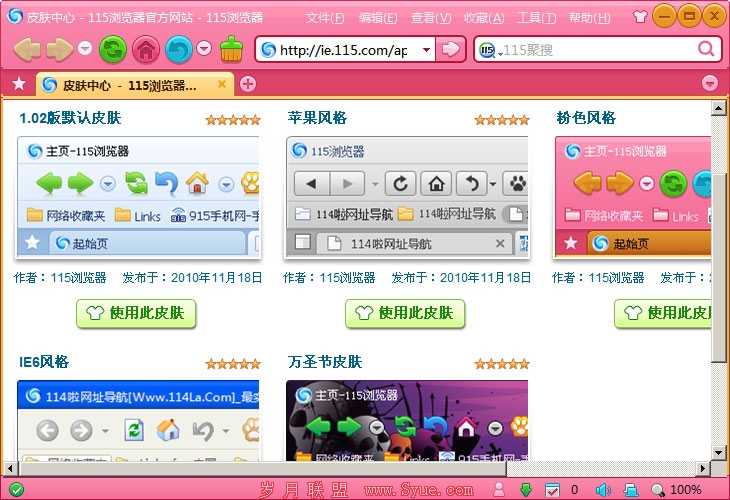Restore closed page with blue undo icon
This screenshot has height=500, width=730.
coord(178,49)
